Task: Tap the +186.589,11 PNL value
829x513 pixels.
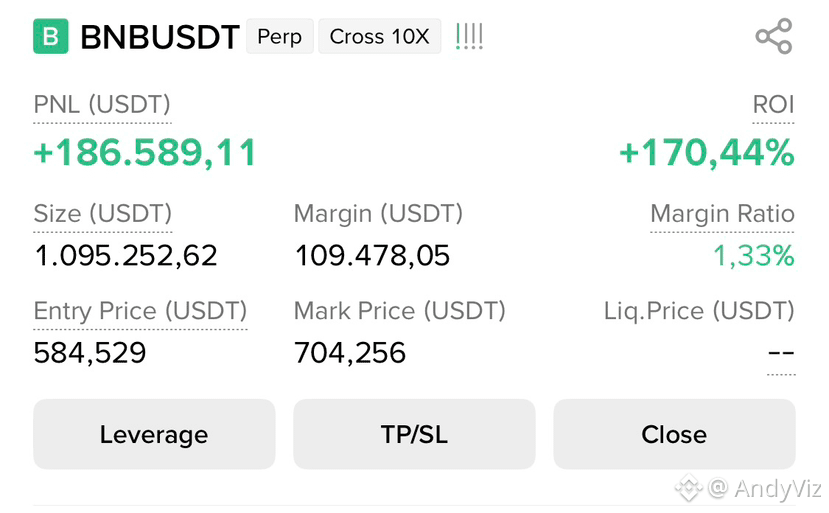Action: point(145,153)
